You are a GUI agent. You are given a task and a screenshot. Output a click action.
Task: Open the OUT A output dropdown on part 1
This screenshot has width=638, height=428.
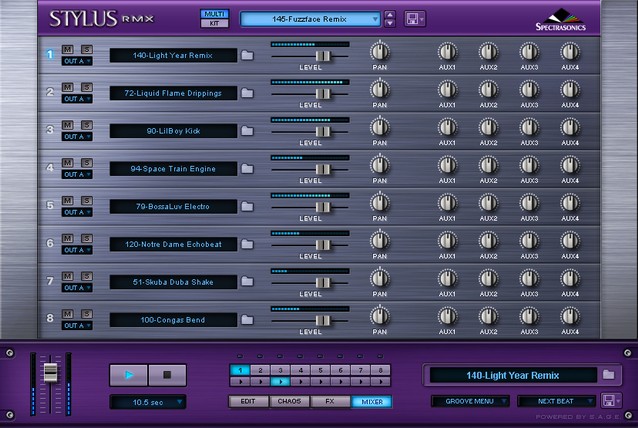[x=77, y=61]
